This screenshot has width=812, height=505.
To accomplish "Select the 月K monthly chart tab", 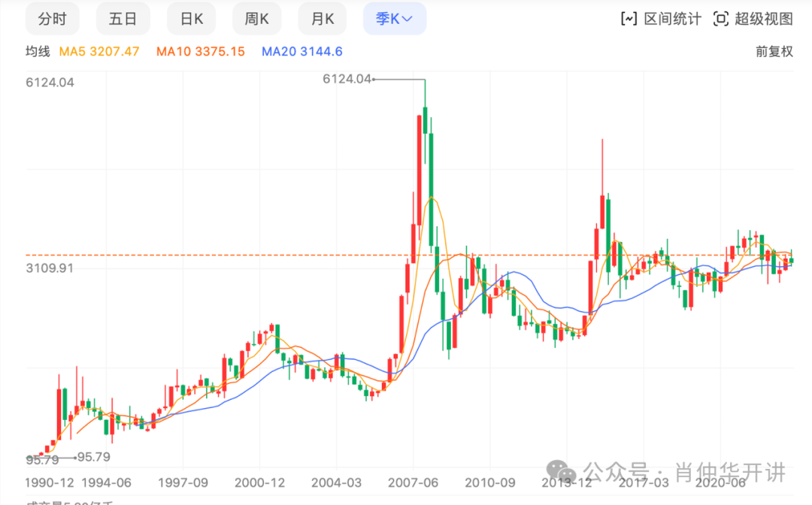I will click(323, 19).
